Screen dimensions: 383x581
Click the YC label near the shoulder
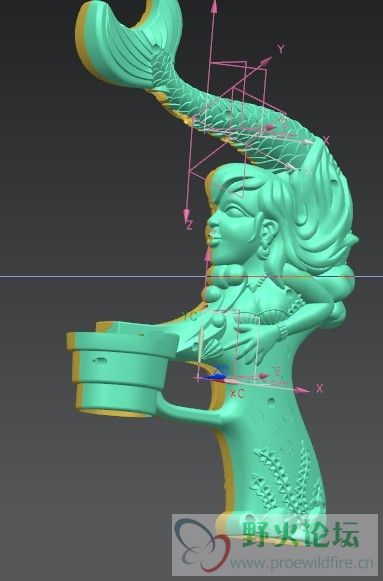pyautogui.click(x=190, y=316)
